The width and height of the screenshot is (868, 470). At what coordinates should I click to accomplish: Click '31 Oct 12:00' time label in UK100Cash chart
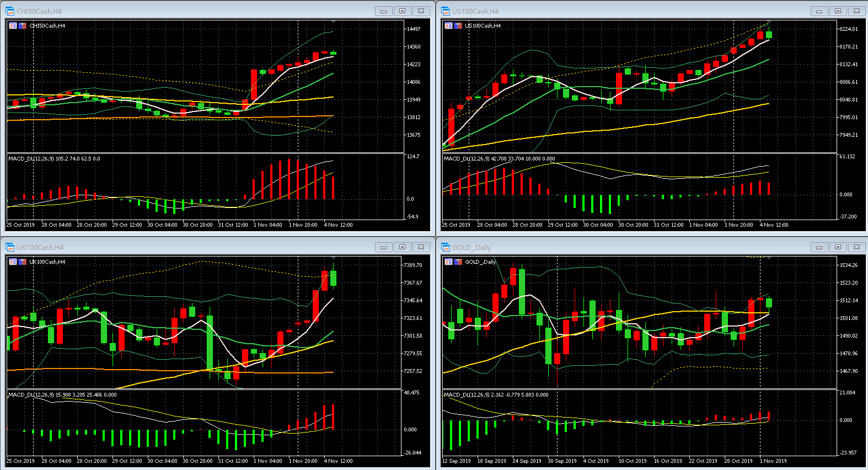click(233, 461)
